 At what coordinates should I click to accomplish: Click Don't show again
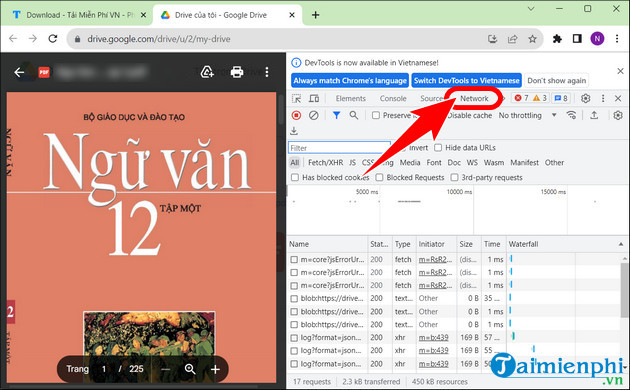[556, 81]
